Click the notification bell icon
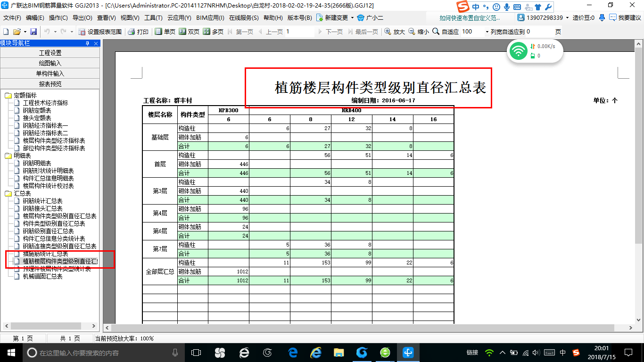The image size is (644, 362). (x=602, y=18)
